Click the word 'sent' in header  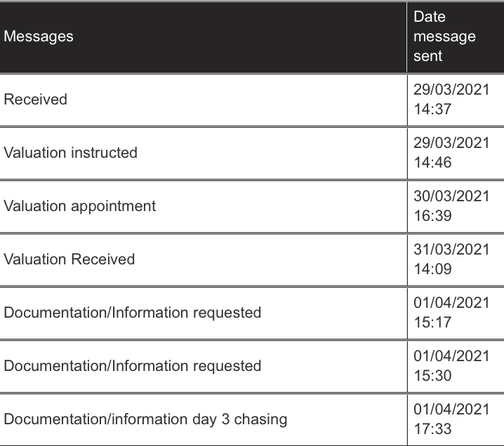click(427, 56)
